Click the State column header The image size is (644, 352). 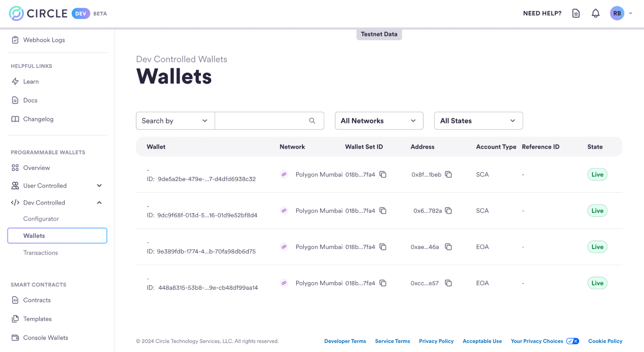(595, 147)
